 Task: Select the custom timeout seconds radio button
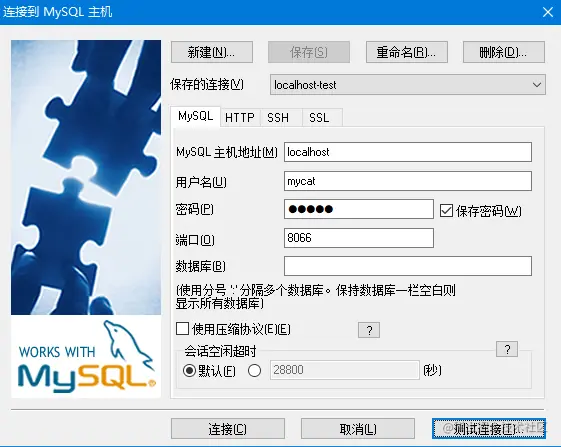(x=254, y=370)
